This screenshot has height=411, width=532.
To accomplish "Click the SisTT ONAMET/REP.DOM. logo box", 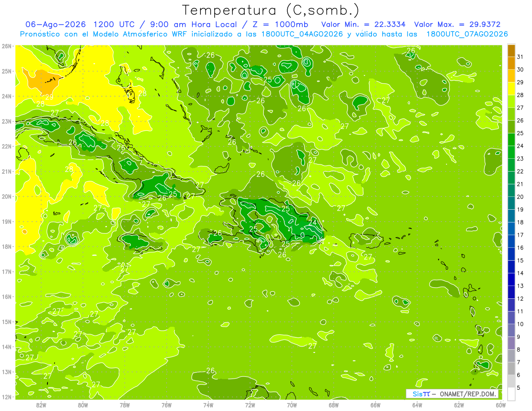I will 452,394.
